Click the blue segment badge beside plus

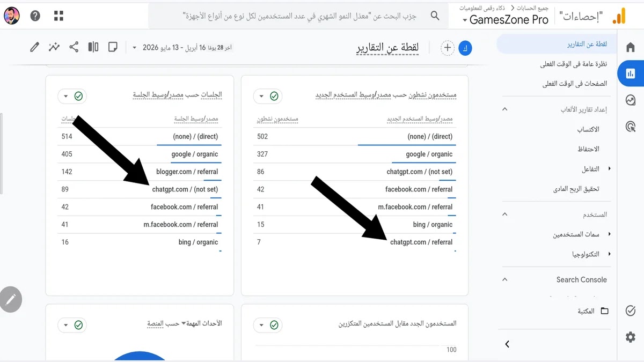tap(466, 48)
